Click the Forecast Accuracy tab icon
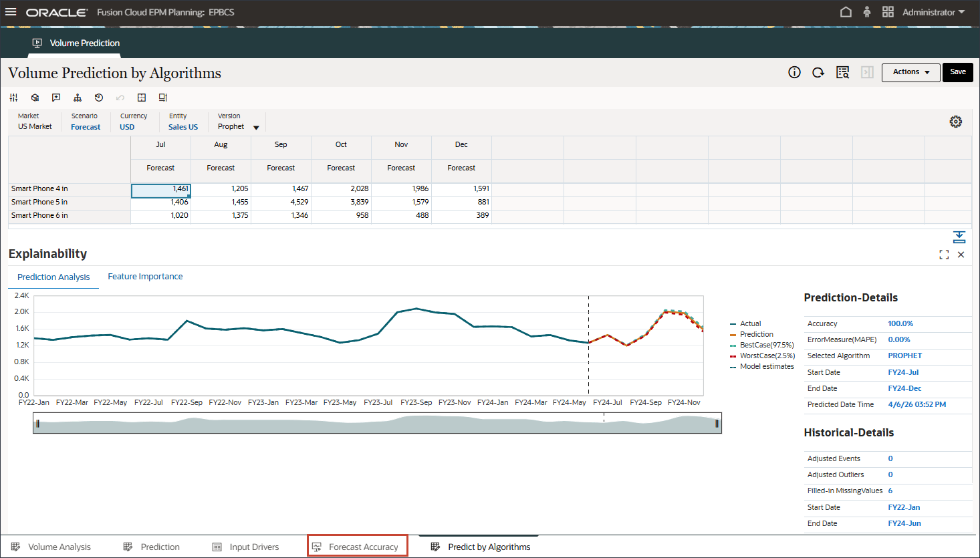The height and width of the screenshot is (558, 980). click(x=317, y=547)
